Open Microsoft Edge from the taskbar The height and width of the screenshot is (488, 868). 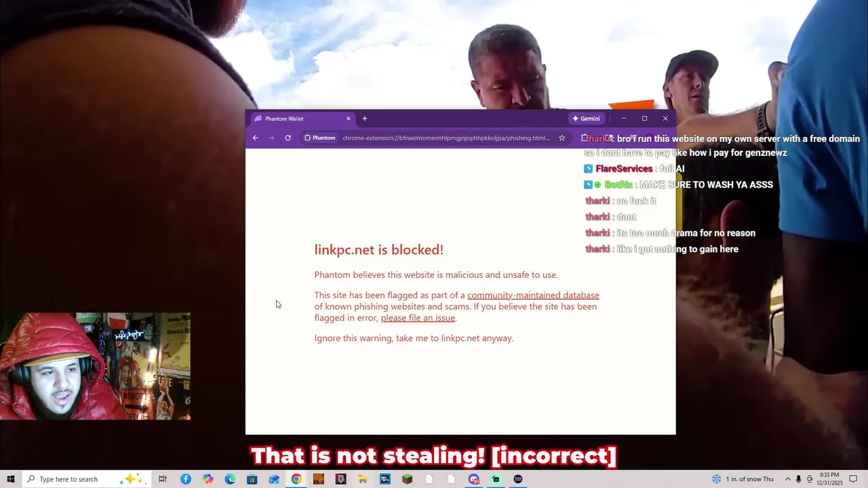pyautogui.click(x=230, y=479)
